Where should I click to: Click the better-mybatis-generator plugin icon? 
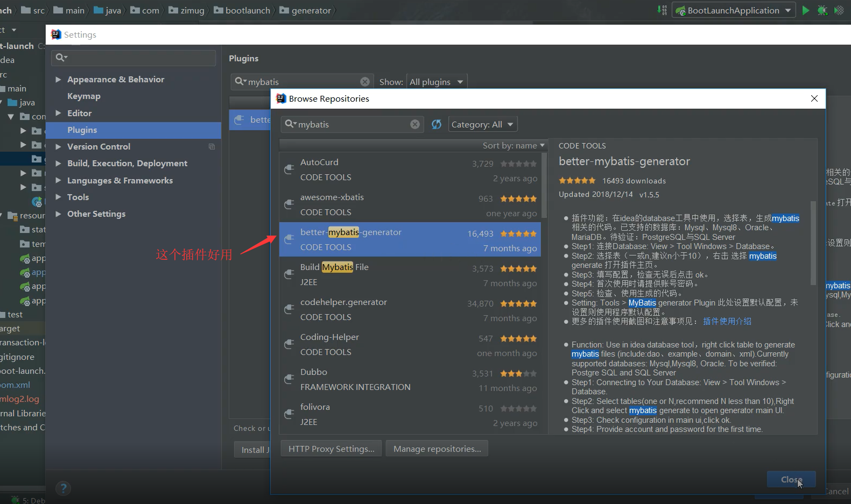pyautogui.click(x=289, y=239)
